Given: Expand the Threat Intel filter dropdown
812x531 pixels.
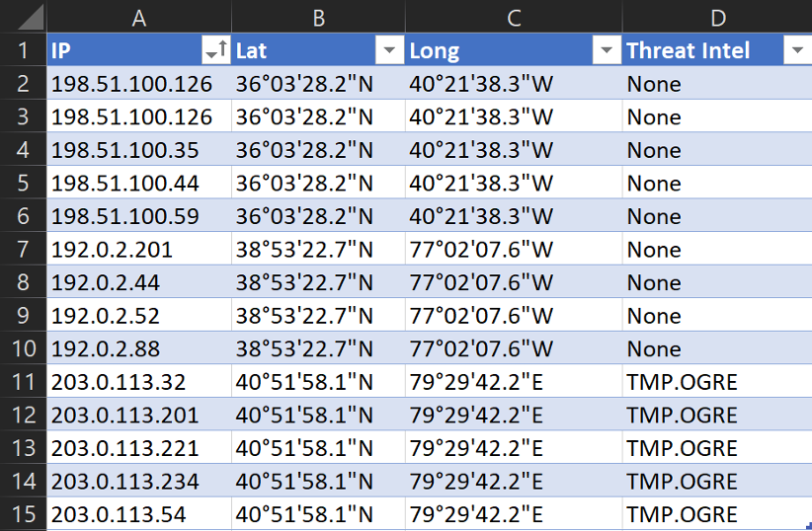Looking at the screenshot, I should pyautogui.click(x=796, y=51).
